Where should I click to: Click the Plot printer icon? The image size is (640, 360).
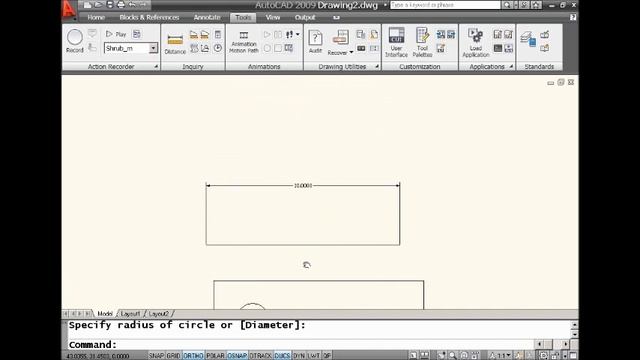tap(121, 5)
